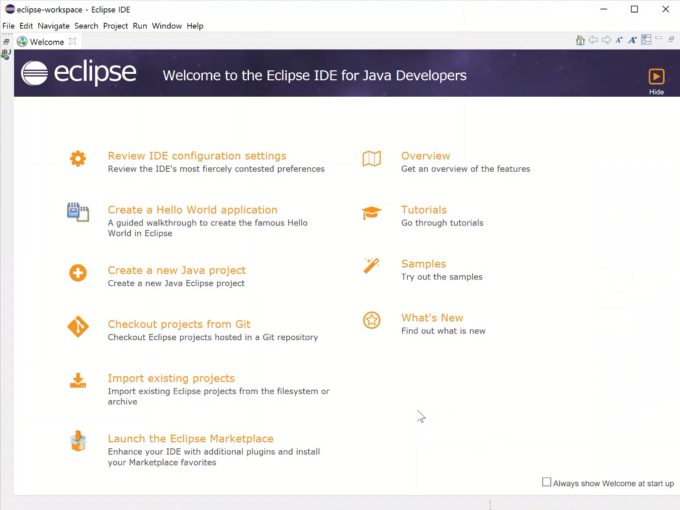Screen dimensions: 680x510
Task: Open Review IDE configuration settings link
Action: coord(197,156)
